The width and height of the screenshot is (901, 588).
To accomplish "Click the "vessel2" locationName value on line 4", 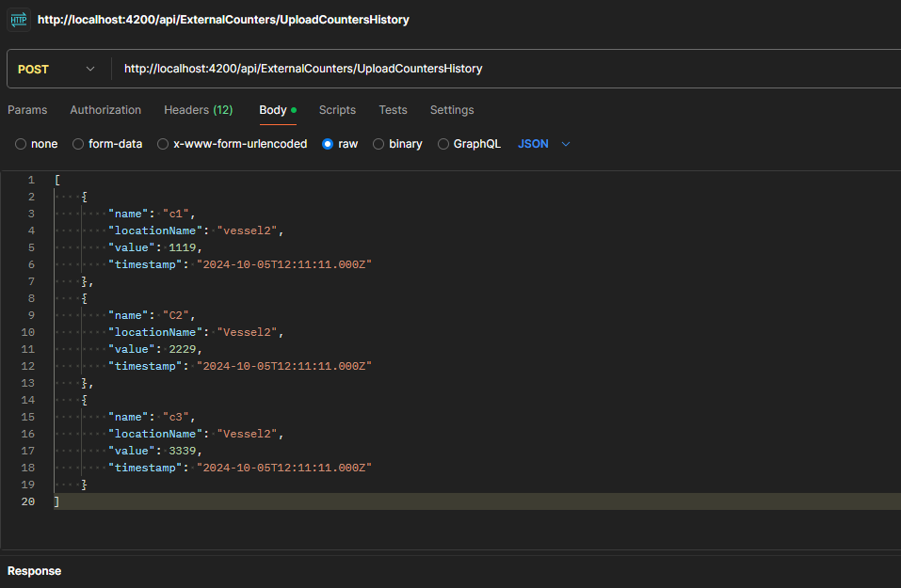I will tap(247, 230).
